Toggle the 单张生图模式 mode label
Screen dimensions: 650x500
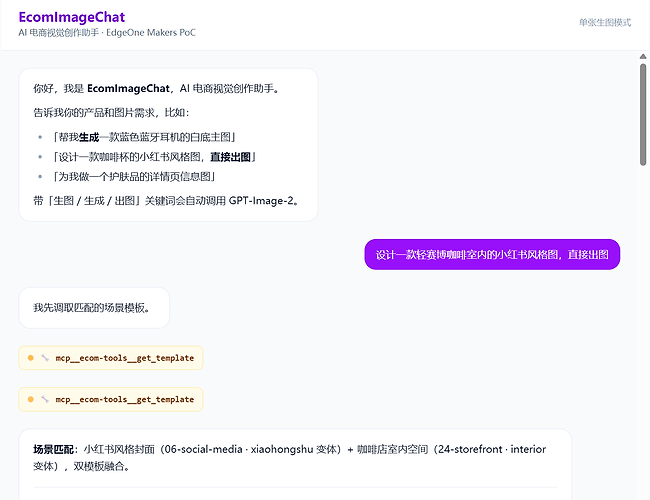(x=605, y=22)
